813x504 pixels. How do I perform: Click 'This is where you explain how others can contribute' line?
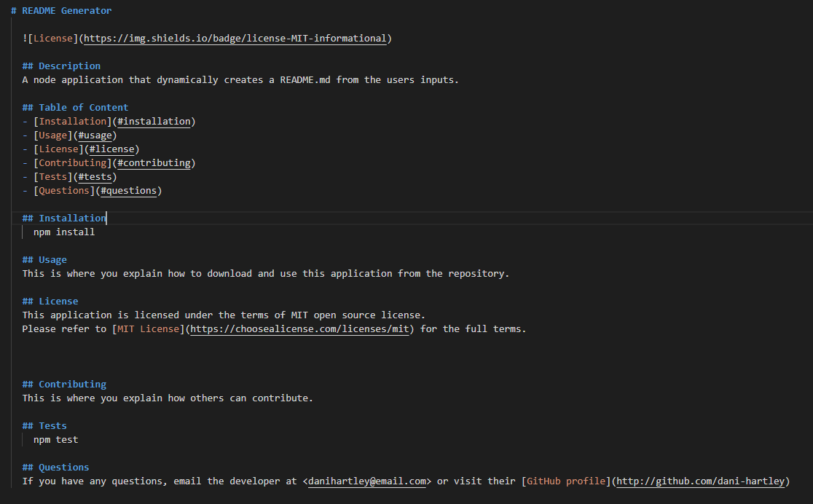(x=168, y=398)
